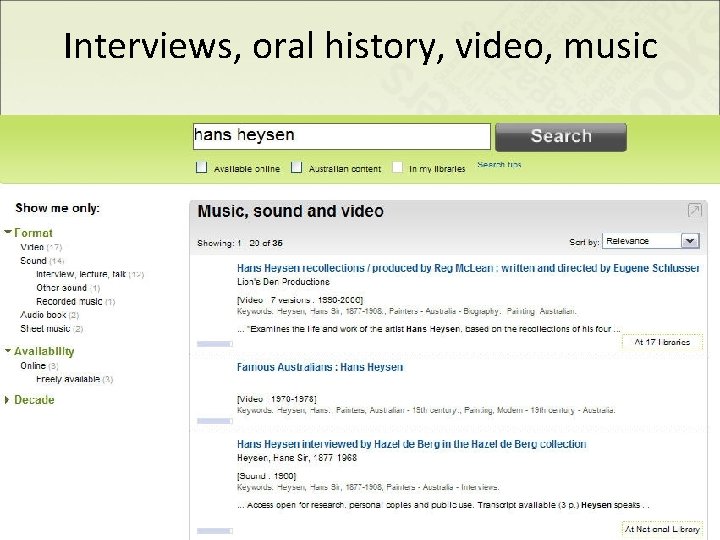Open Hans Heysen recollections result title

tap(468, 268)
